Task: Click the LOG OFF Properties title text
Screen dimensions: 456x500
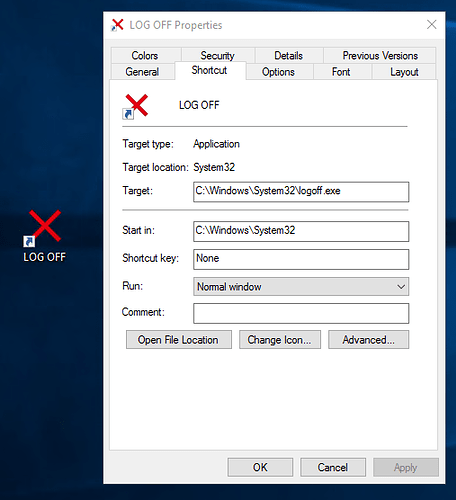Action: coord(176,25)
